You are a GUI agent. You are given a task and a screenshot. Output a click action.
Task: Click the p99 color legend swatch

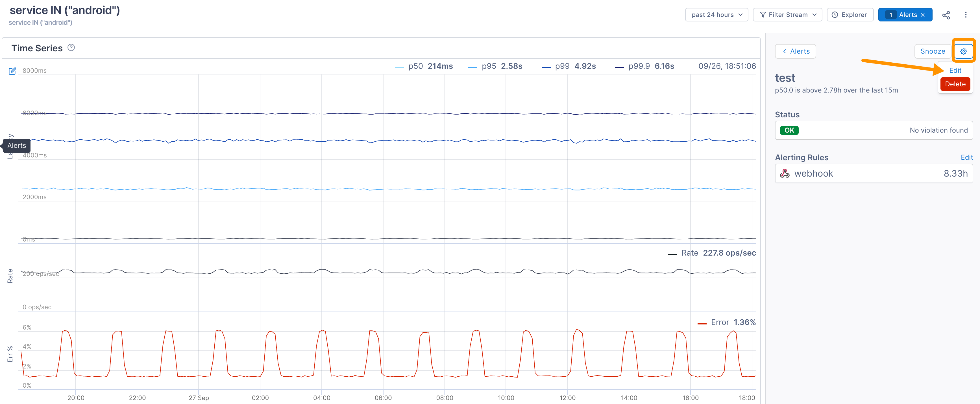click(546, 67)
